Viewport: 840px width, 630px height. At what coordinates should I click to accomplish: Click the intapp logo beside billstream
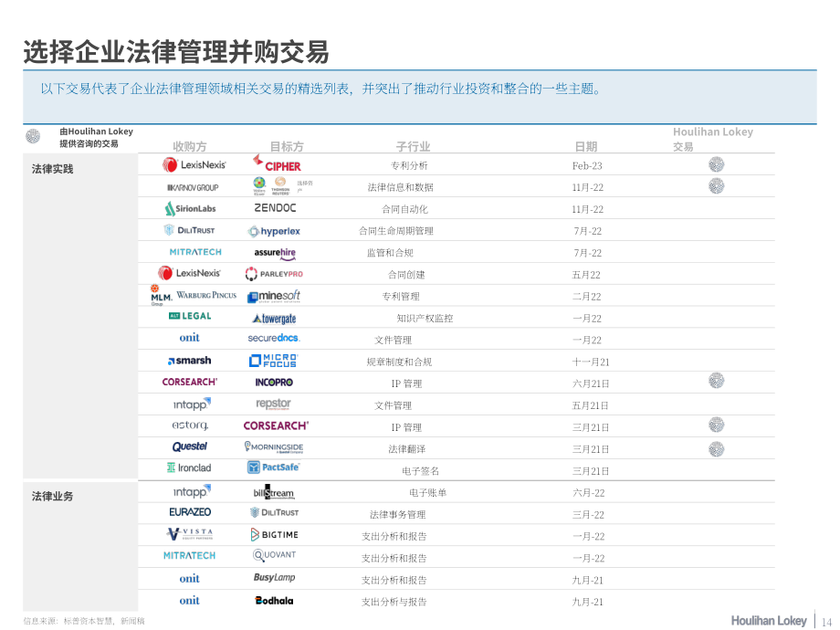192,491
